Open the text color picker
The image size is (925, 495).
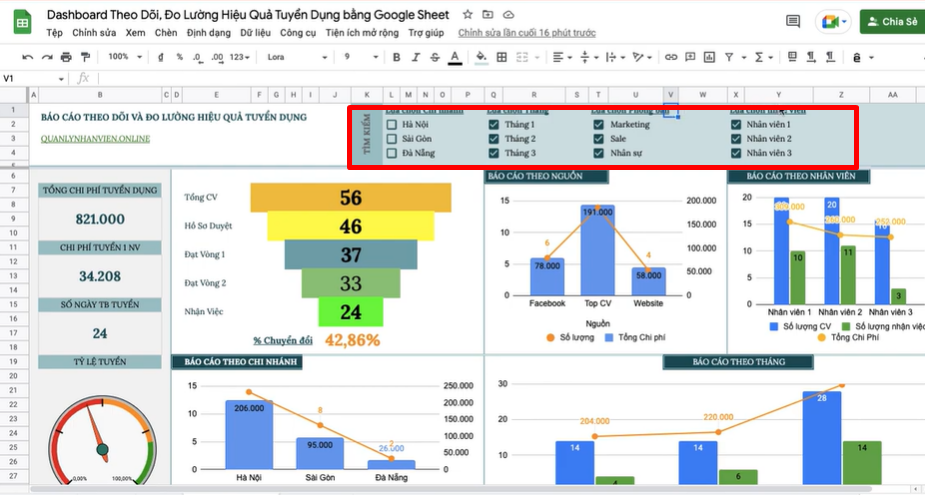coord(454,58)
